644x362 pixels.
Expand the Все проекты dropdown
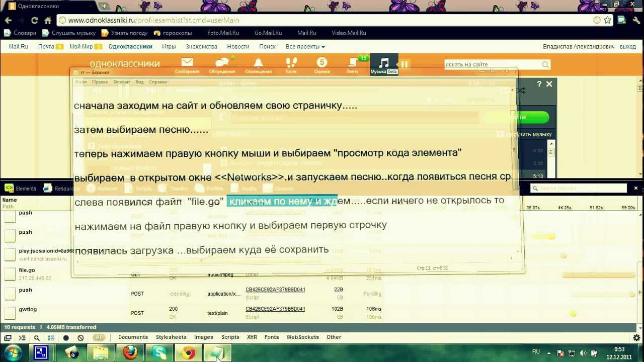coord(305,46)
